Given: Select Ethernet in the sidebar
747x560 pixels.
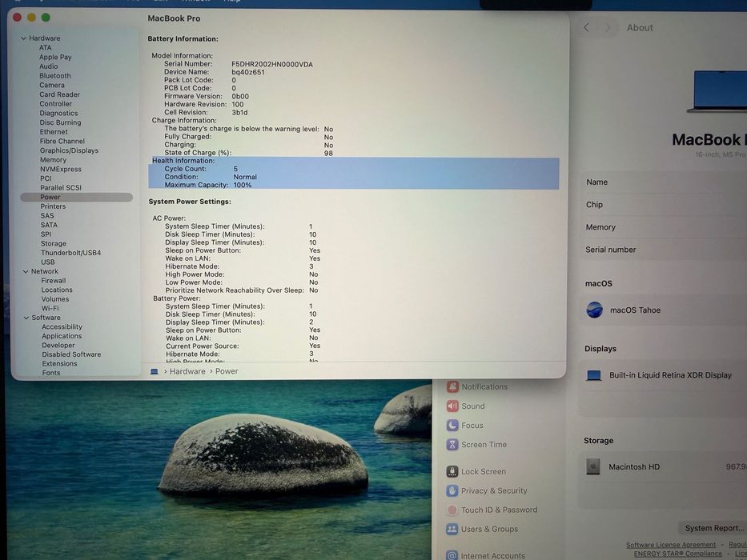Looking at the screenshot, I should coord(54,132).
